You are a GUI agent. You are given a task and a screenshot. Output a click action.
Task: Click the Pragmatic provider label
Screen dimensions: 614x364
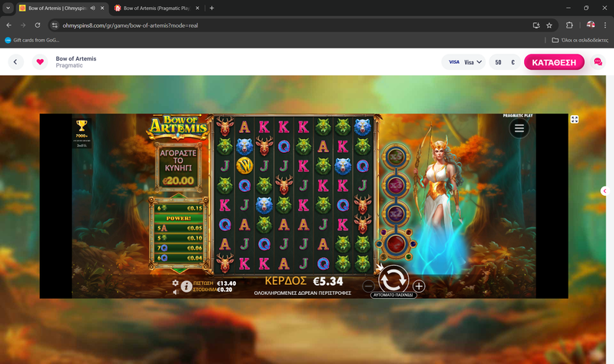(69, 65)
